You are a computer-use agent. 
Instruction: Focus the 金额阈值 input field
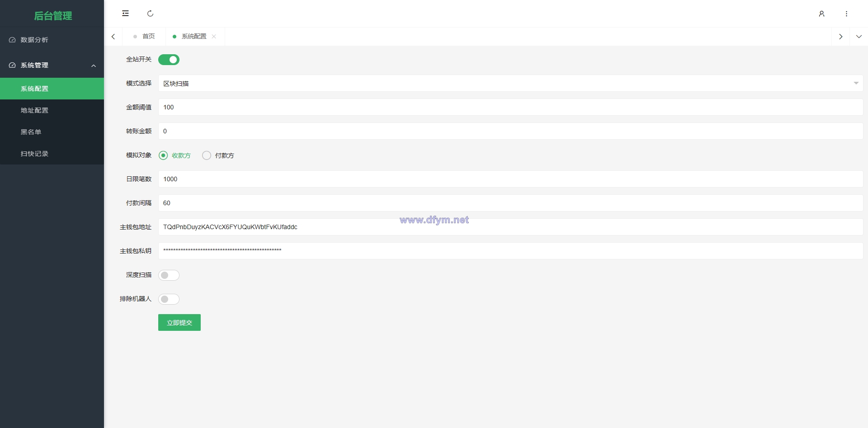(510, 107)
